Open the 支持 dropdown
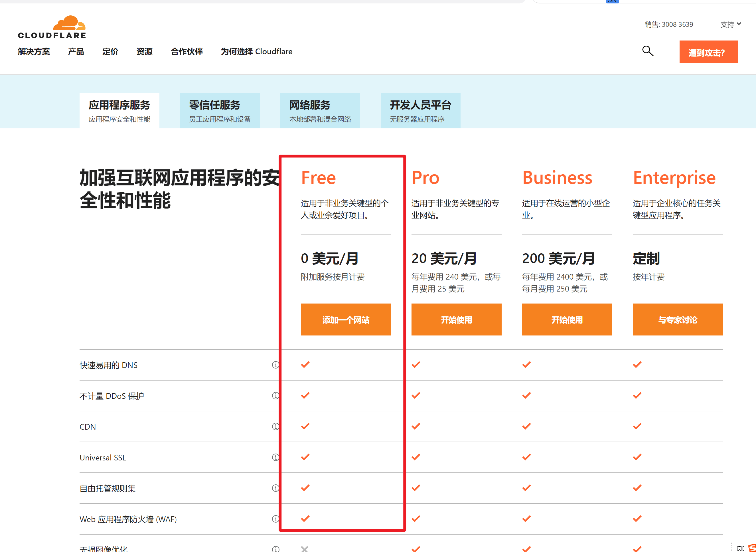The width and height of the screenshot is (756, 552). (731, 24)
